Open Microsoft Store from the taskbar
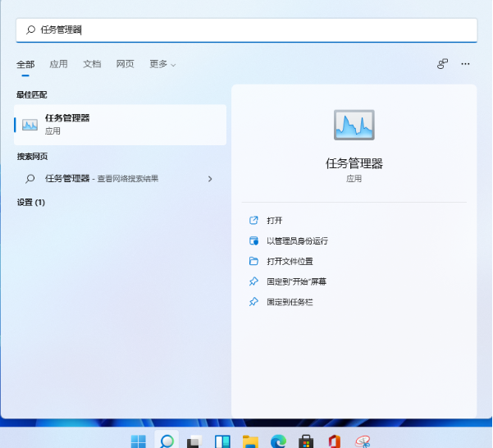493x448 pixels. (306, 441)
